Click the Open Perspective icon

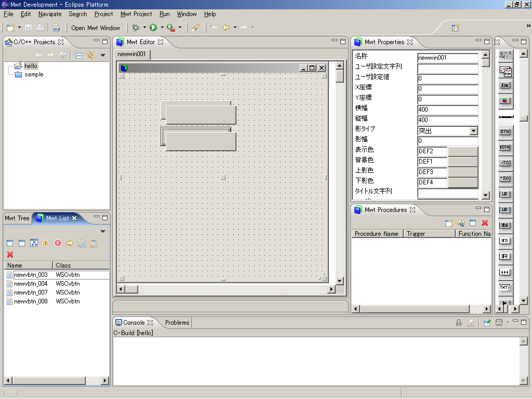[455, 28]
